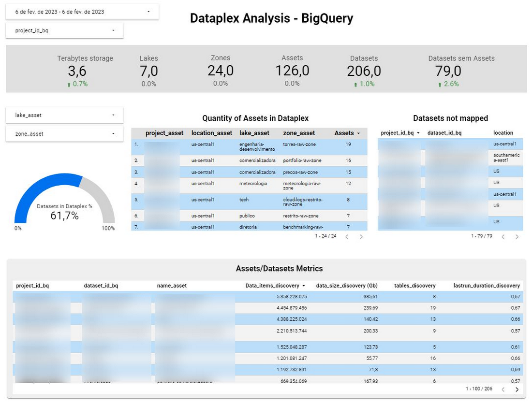Select the precos-raw-zone cell
This screenshot has width=532, height=404.
(300, 172)
